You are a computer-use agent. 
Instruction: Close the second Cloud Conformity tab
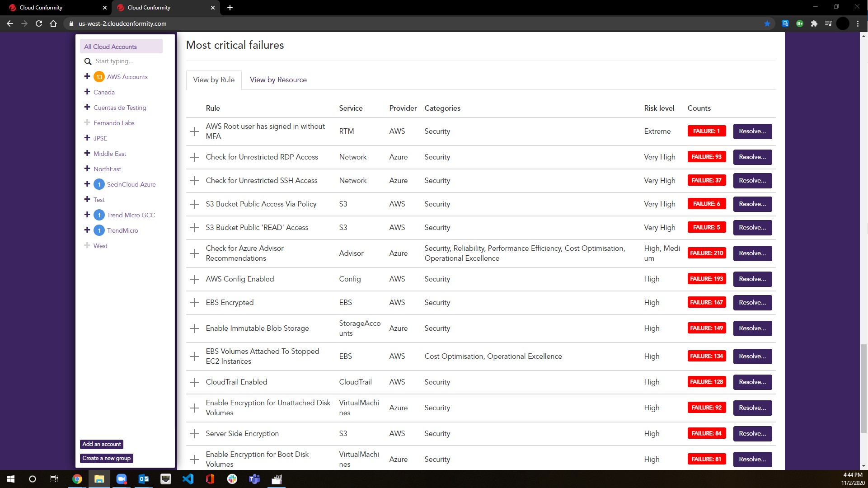click(x=213, y=8)
